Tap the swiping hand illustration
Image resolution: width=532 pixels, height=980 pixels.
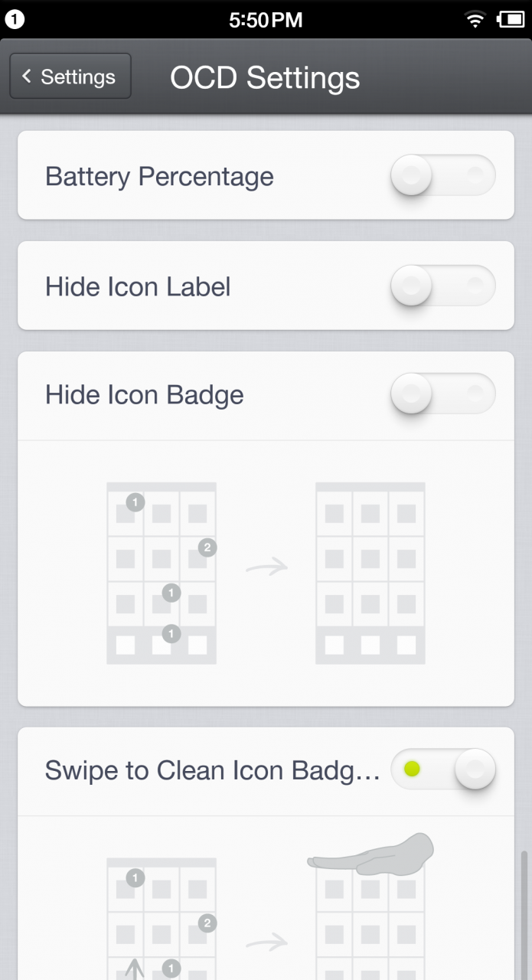click(x=372, y=855)
